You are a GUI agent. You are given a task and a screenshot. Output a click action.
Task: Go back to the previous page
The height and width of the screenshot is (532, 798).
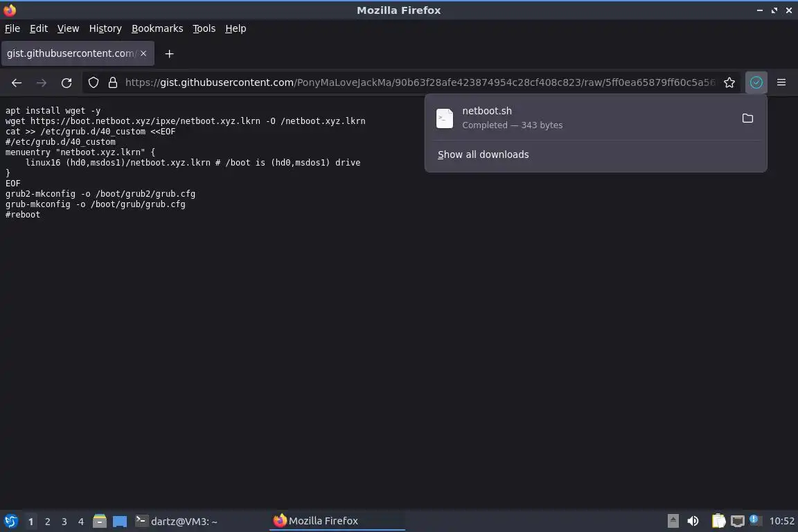point(17,82)
